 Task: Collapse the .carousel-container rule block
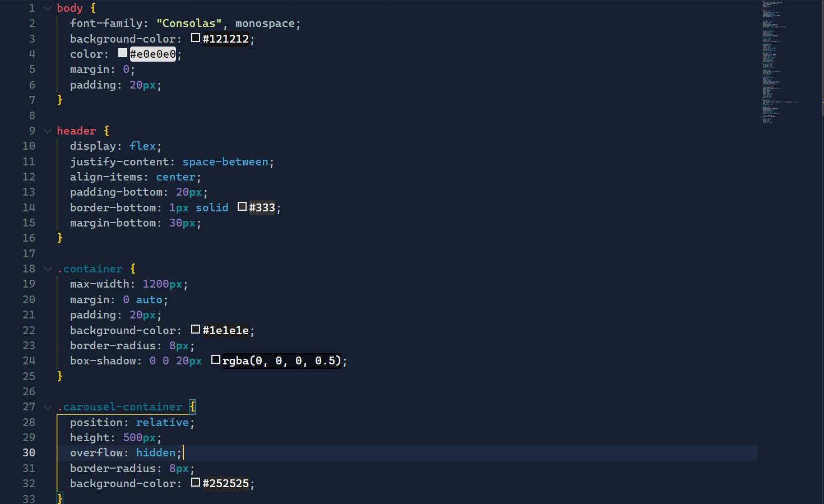[x=47, y=406]
